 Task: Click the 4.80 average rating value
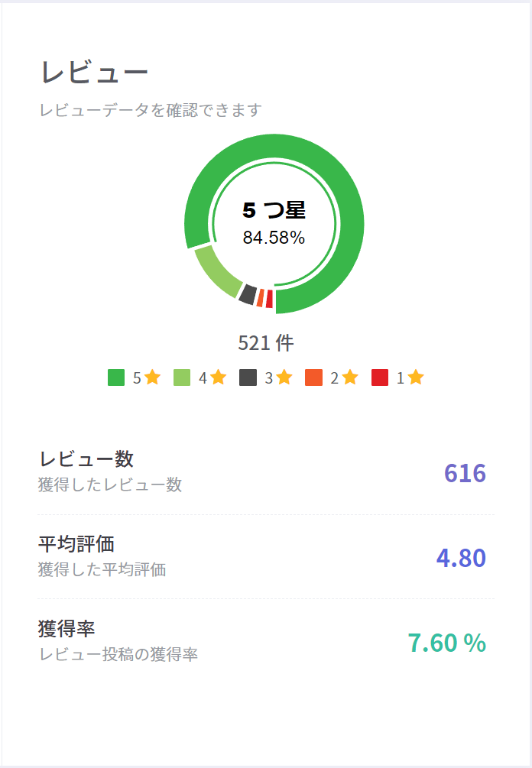point(461,558)
